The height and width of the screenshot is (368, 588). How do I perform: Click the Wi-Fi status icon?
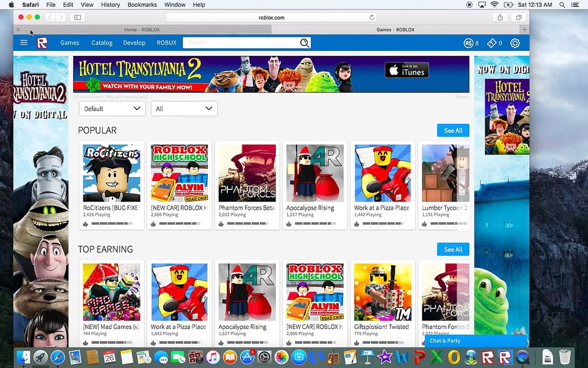494,5
